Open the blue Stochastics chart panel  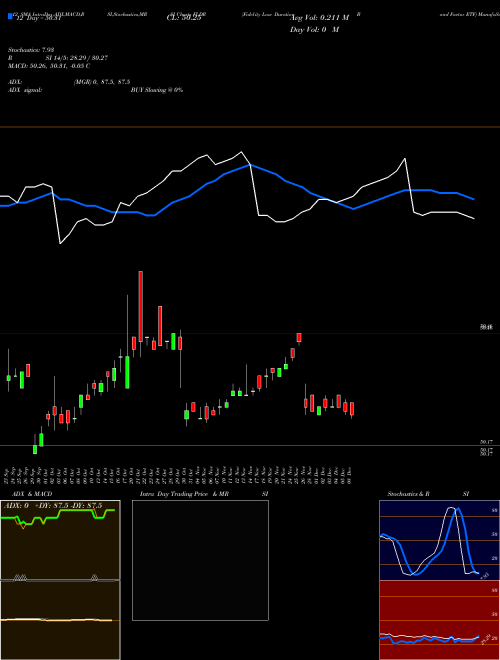point(439,540)
